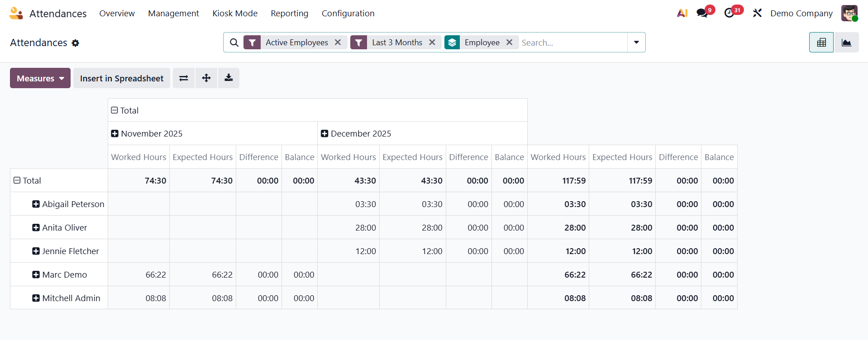Open the Configuration menu

(348, 14)
